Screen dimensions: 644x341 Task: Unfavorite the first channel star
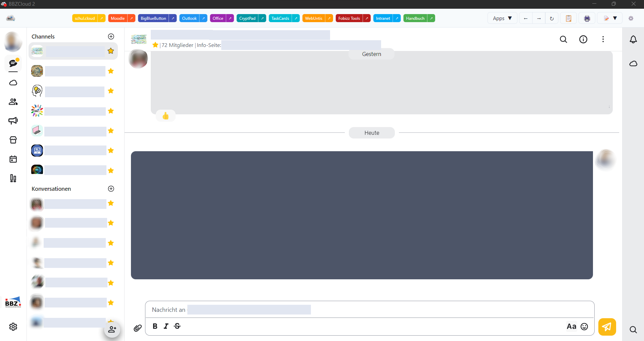tap(111, 51)
